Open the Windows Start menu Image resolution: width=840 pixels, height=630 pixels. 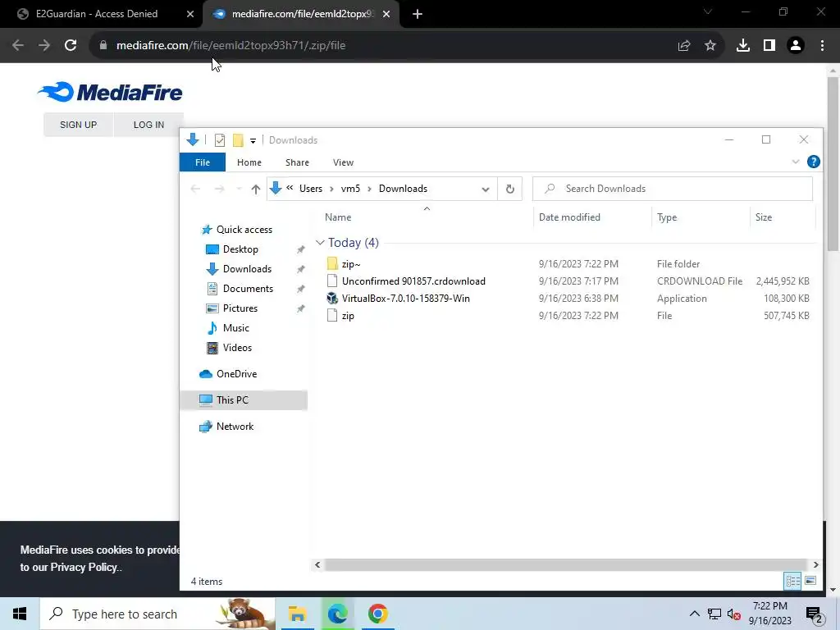tap(20, 614)
